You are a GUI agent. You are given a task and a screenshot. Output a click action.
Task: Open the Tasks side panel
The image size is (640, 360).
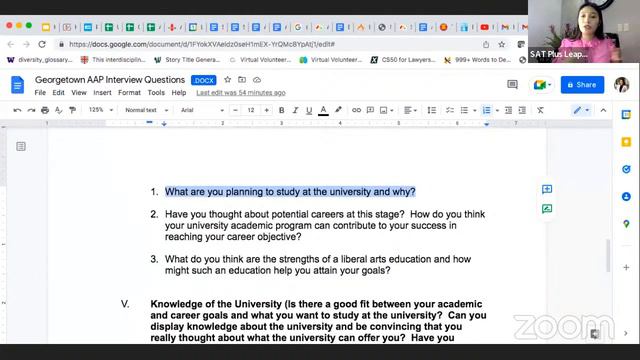(x=626, y=169)
